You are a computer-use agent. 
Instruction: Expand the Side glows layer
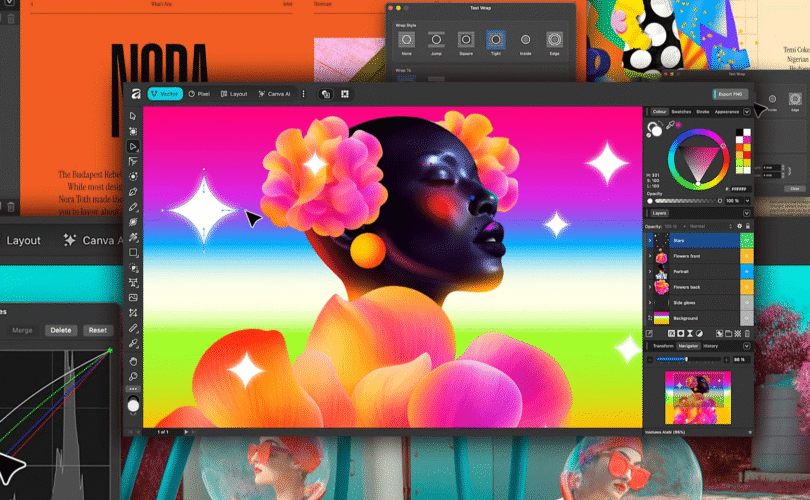[650, 302]
